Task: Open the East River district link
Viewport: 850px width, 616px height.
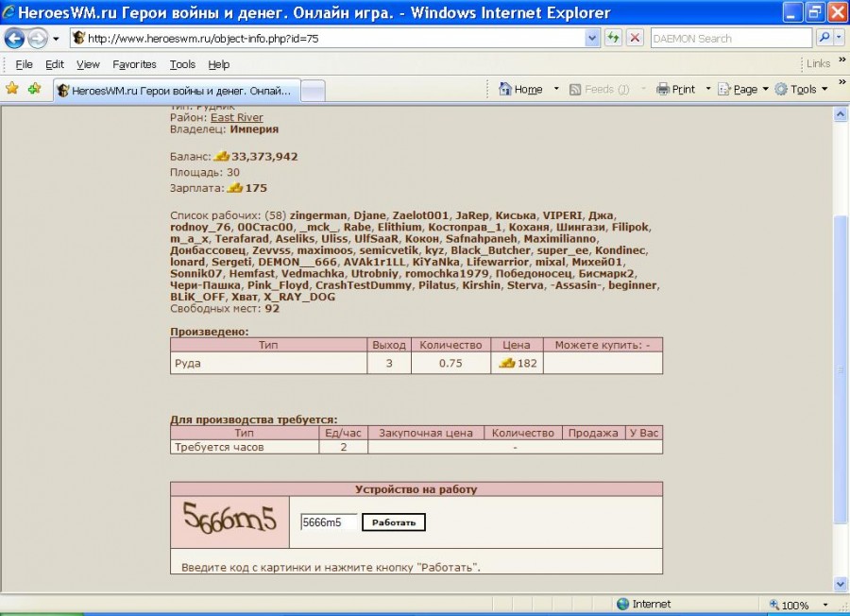Action: click(236, 118)
